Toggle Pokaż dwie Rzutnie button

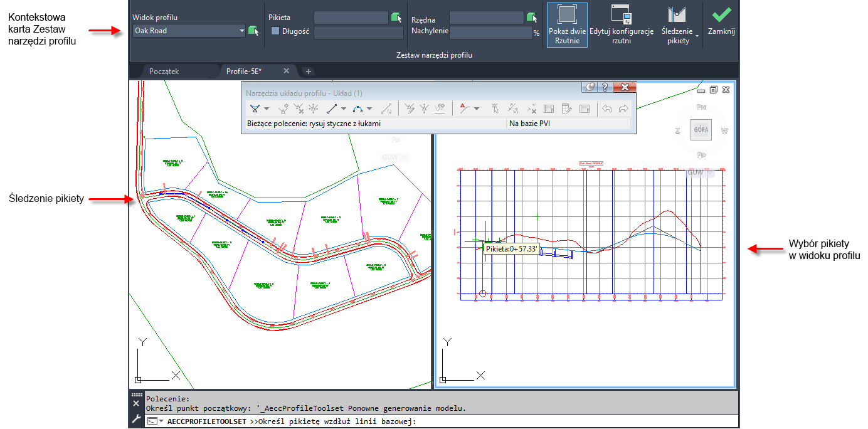[567, 25]
